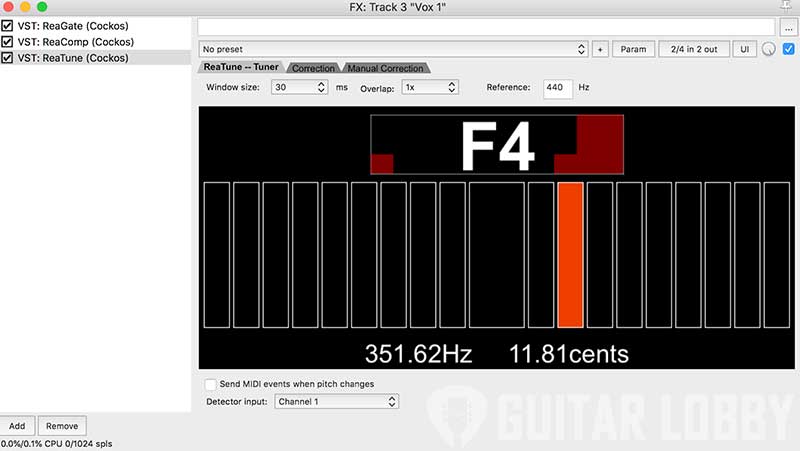This screenshot has width=800, height=451.
Task: Click the wet/dry mix knob
Action: [769, 49]
